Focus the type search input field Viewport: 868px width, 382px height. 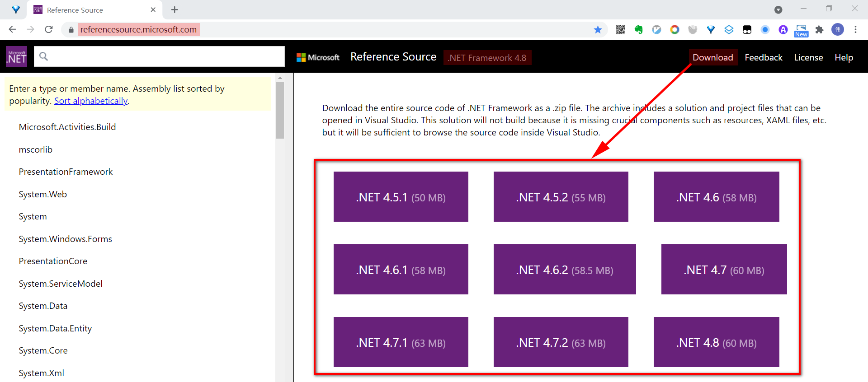click(159, 56)
